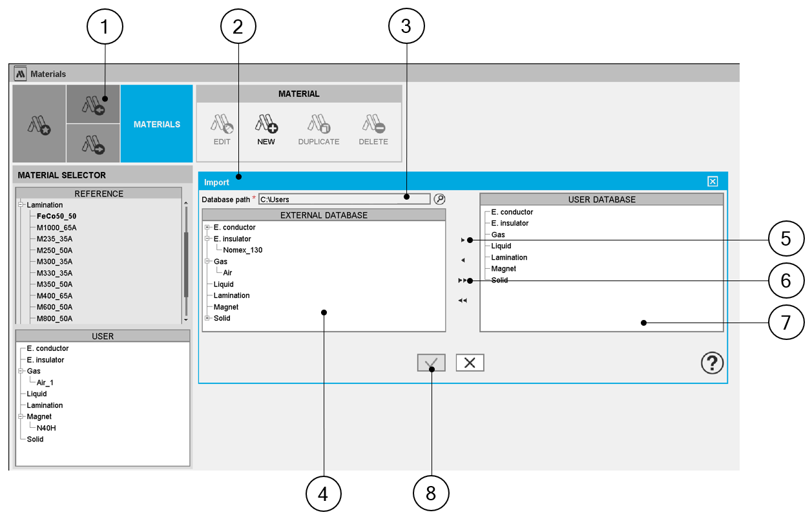Remove all items with double left arrow
Viewport: 812px width, 519px height.
tap(463, 301)
